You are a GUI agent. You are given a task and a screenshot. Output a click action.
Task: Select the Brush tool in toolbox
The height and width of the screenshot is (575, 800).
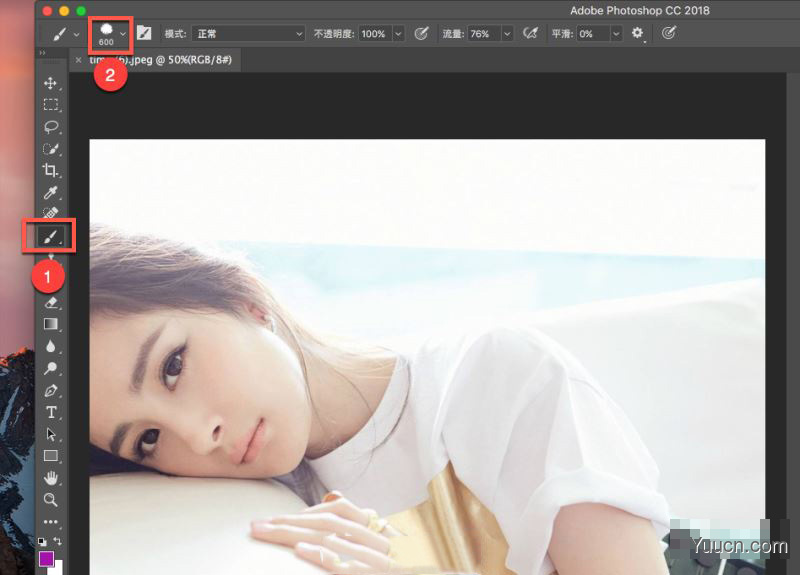pos(50,237)
